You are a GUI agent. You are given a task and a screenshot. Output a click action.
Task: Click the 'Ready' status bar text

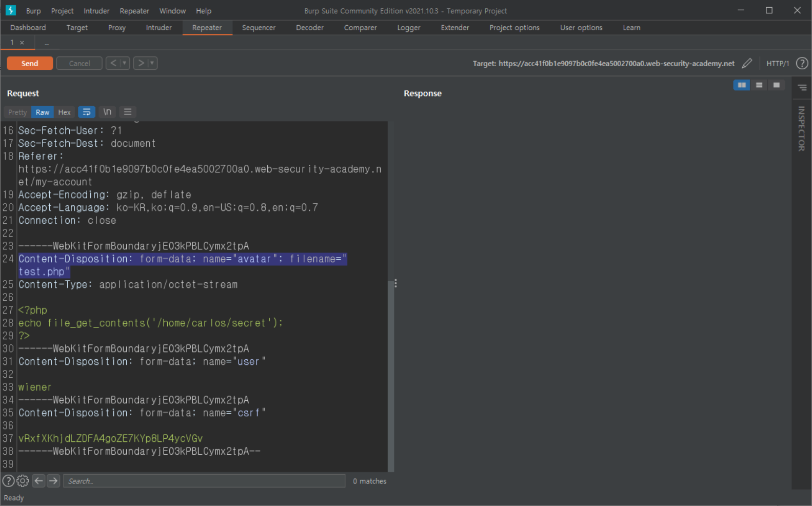[14, 498]
